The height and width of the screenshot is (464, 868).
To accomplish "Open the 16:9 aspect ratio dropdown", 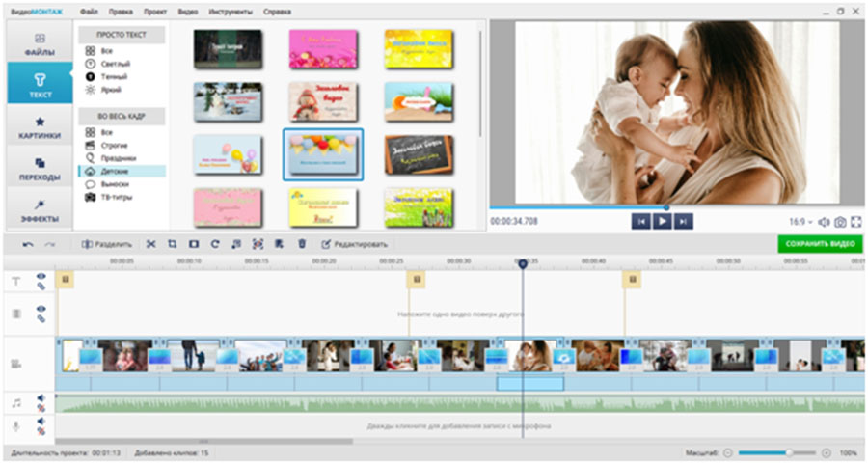I will (x=800, y=221).
